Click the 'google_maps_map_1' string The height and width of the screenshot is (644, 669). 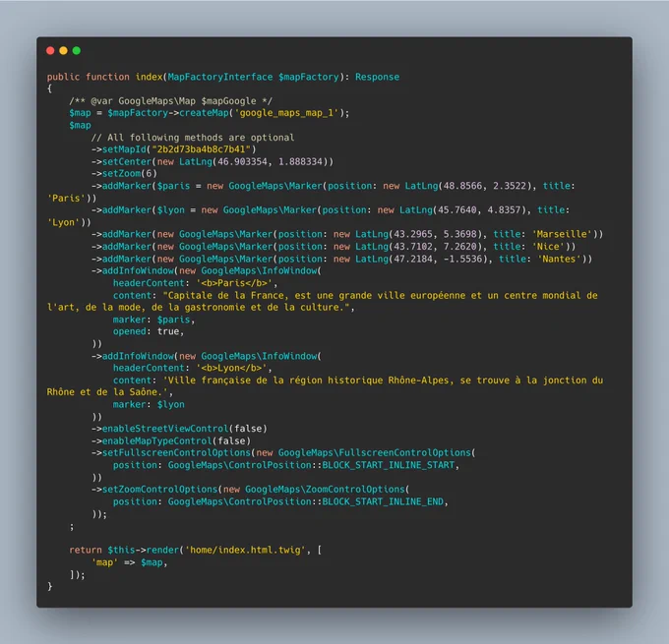(x=286, y=113)
